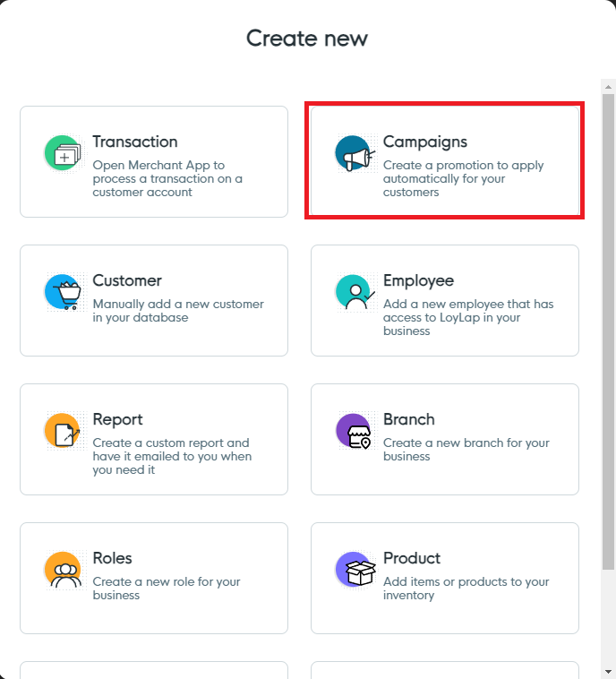Viewport: 616px width, 679px height.
Task: Select the Campaigns heading
Action: tap(425, 142)
